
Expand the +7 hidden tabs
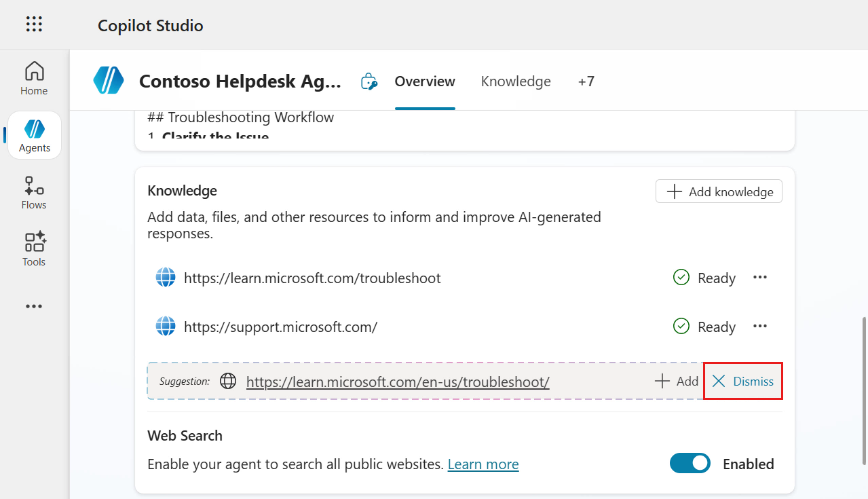point(586,81)
